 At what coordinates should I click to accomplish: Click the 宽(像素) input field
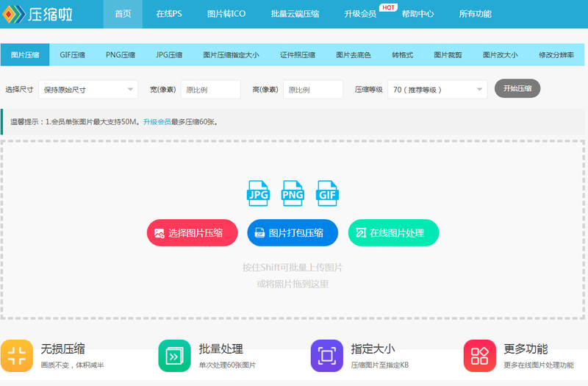[x=211, y=90]
